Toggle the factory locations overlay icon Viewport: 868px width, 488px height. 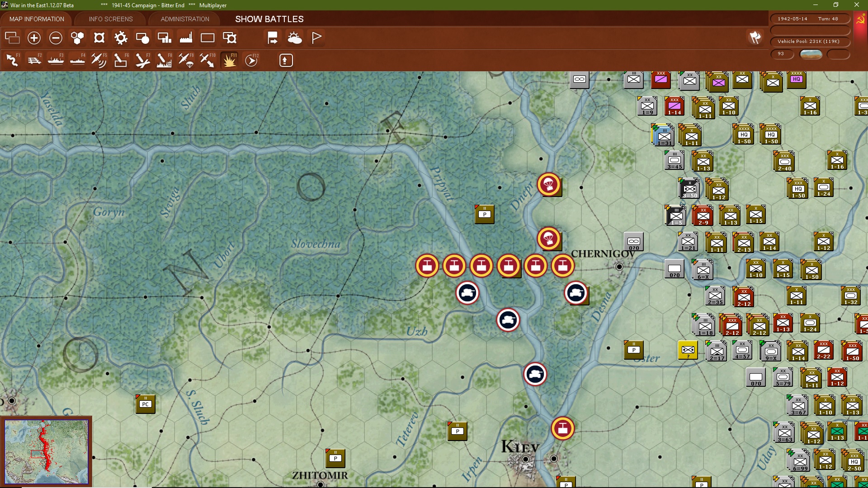186,38
